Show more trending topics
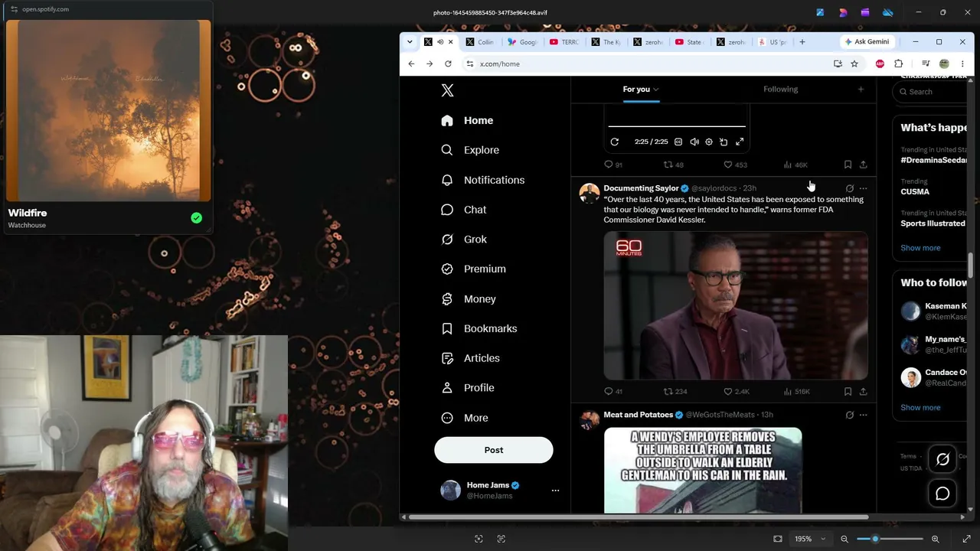980x551 pixels. tap(920, 248)
